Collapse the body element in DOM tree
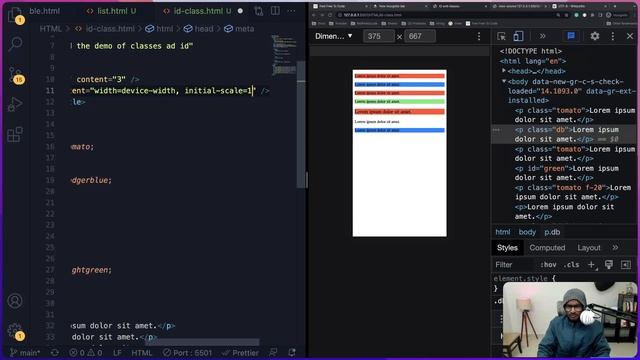This screenshot has height=360, width=640. pyautogui.click(x=504, y=81)
